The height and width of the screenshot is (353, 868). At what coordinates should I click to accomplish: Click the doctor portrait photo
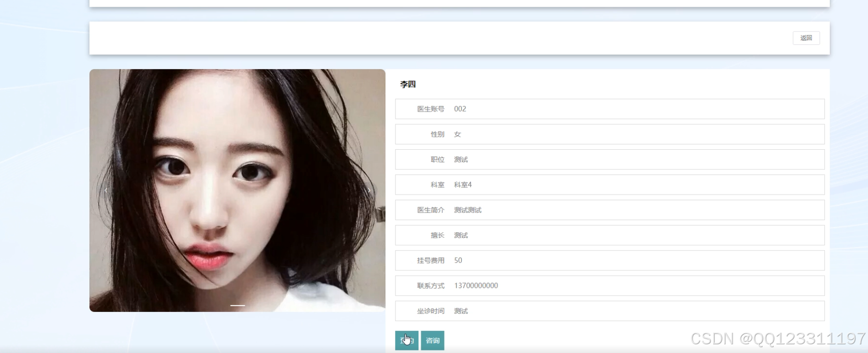(x=237, y=190)
